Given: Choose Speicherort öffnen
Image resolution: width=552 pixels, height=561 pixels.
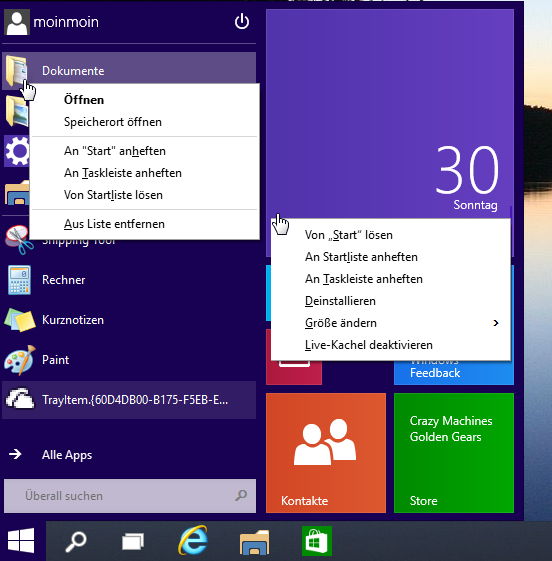Looking at the screenshot, I should pos(145,122).
